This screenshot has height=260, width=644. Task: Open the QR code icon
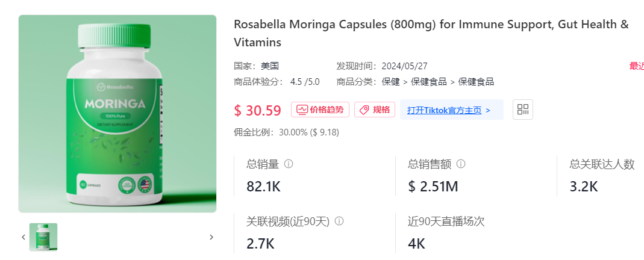tap(523, 110)
